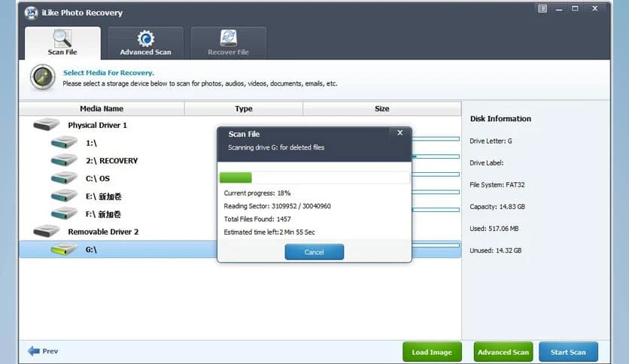
Task: Sort by the Media Name column header
Action: [102, 108]
